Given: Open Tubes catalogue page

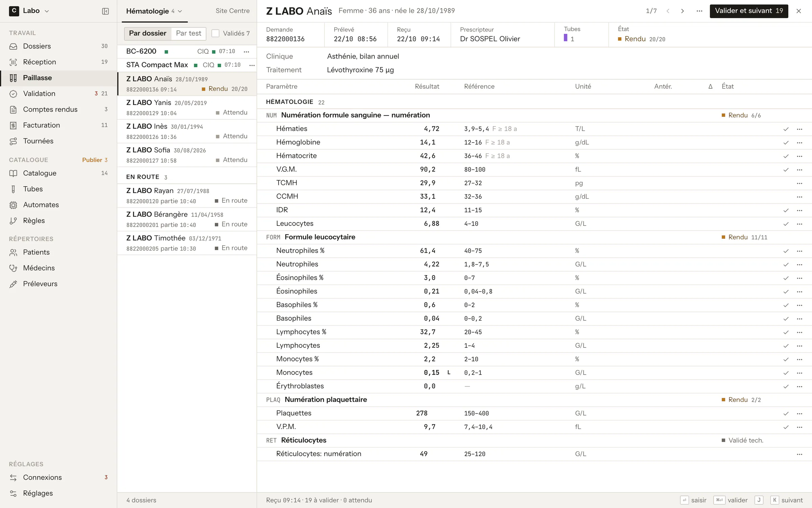Looking at the screenshot, I should 59,189.
